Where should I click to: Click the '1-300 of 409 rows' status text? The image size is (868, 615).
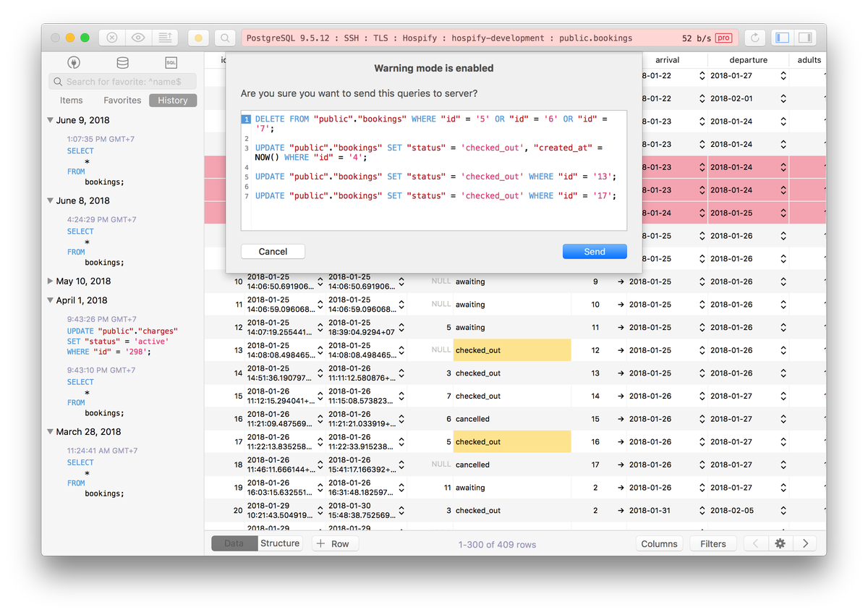(498, 544)
